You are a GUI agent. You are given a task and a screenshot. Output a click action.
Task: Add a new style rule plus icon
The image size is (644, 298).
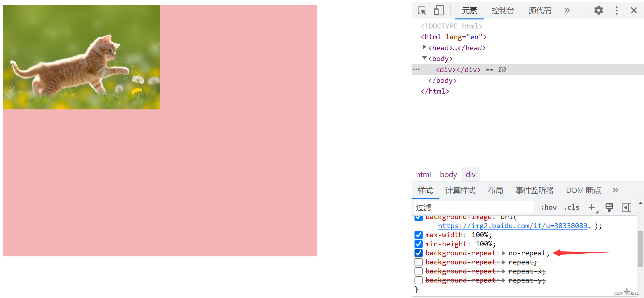coord(592,207)
